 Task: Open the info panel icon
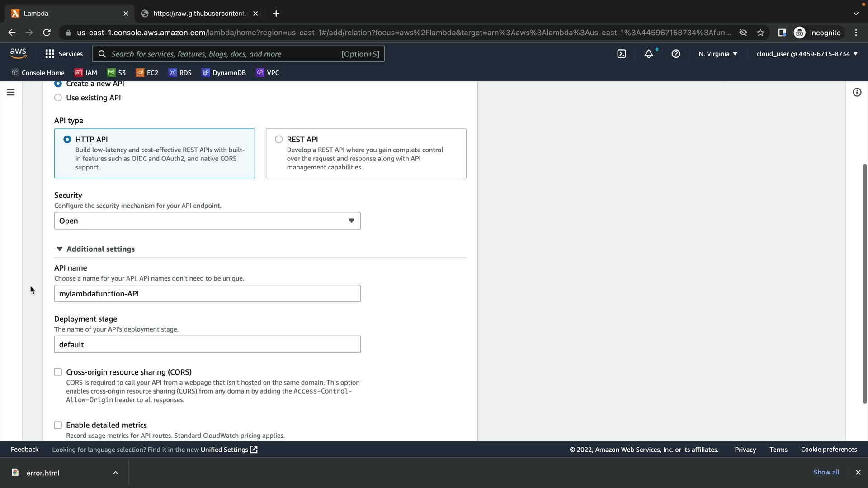pyautogui.click(x=857, y=92)
